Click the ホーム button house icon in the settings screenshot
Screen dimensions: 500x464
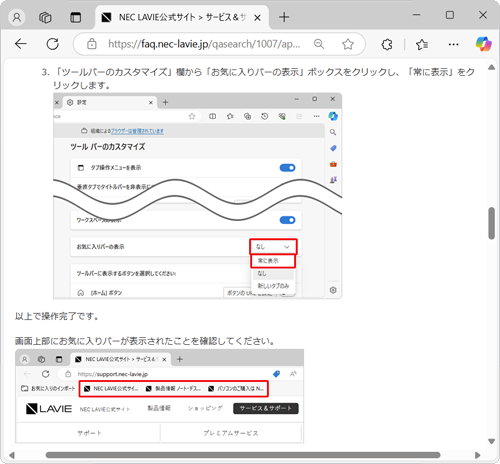pyautogui.click(x=81, y=293)
